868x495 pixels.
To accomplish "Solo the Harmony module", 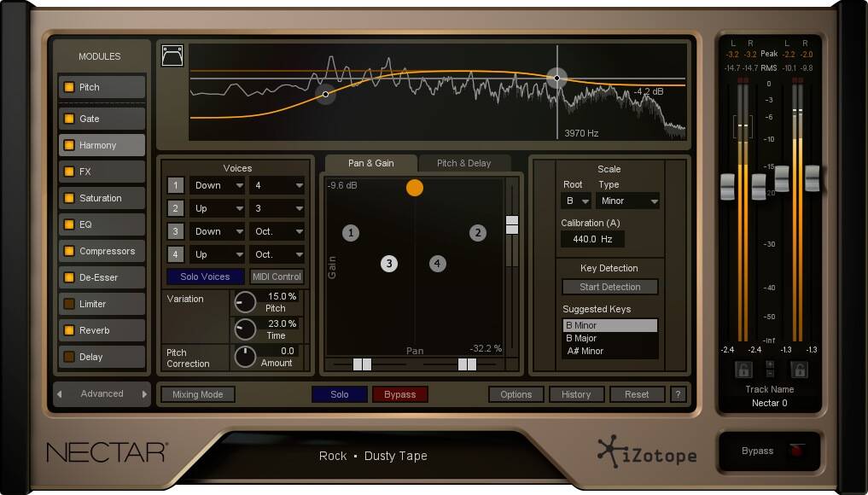I will point(340,394).
